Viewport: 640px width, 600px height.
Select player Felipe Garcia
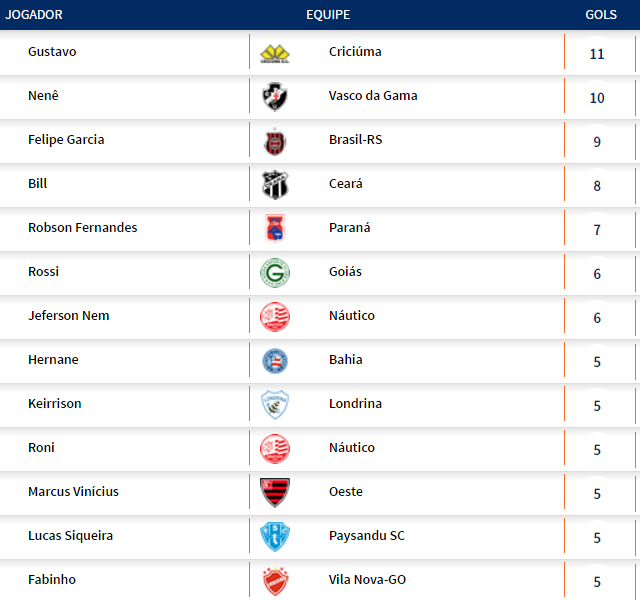pyautogui.click(x=66, y=140)
